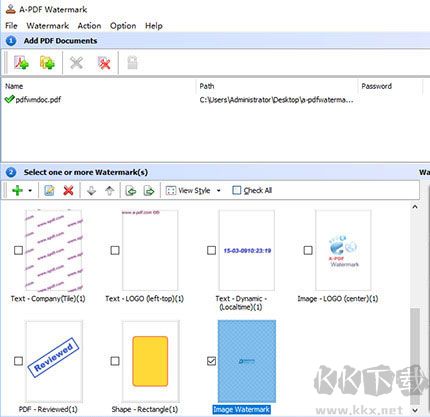Click the Edit watermark pencil icon
The image size is (430, 417).
point(49,191)
